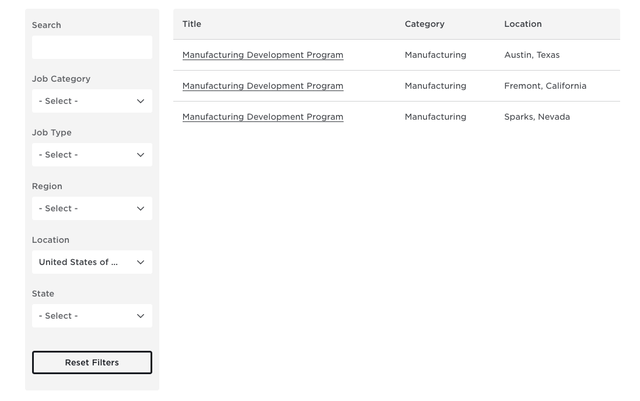This screenshot has height=401, width=640.
Task: Click the Manufacturing category in the Fremont row
Action: point(435,86)
